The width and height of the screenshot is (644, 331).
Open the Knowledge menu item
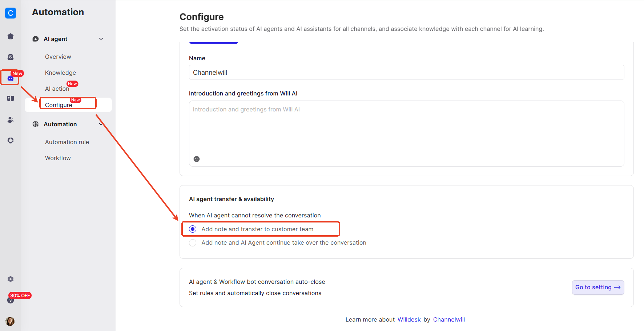(60, 73)
